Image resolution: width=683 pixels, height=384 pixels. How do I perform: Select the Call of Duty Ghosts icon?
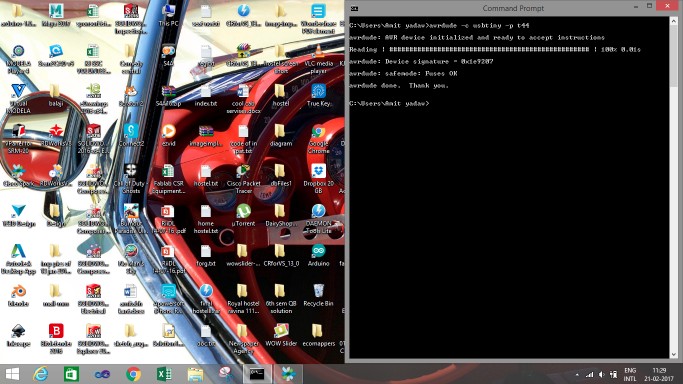[x=131, y=179]
